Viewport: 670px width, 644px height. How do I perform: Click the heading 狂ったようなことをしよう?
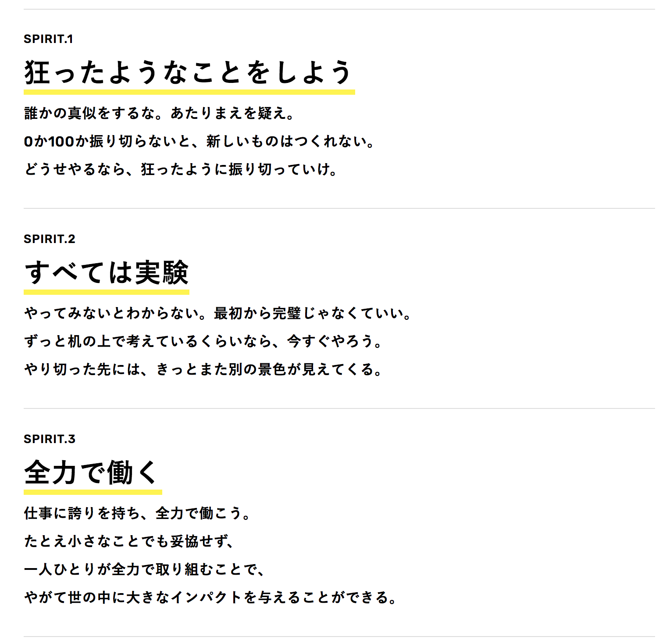189,72
